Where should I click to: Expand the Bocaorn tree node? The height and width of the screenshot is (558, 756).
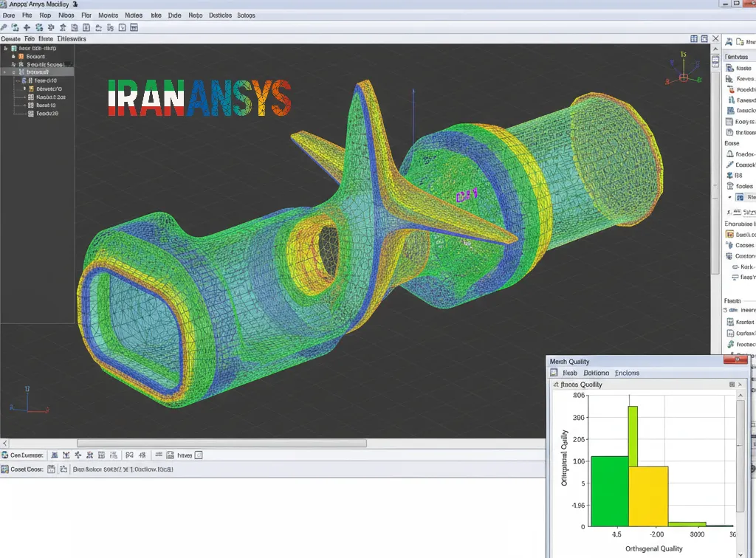13,56
